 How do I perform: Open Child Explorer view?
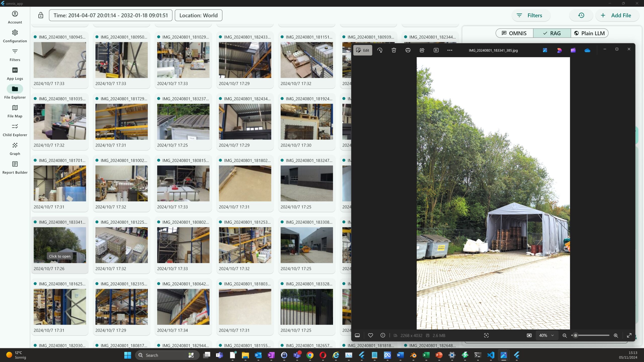(x=15, y=130)
